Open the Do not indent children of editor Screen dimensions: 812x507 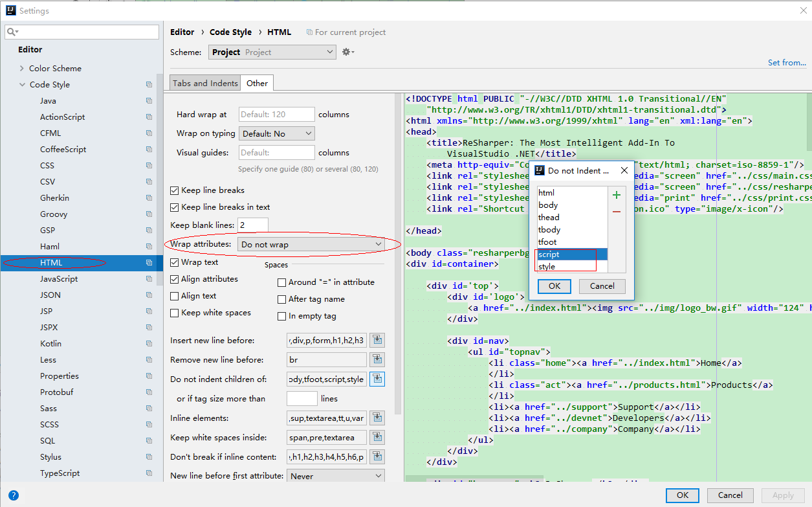pos(377,379)
